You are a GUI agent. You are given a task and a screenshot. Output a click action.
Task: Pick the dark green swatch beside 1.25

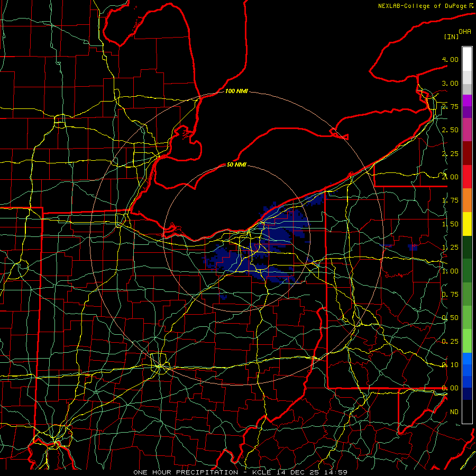click(x=467, y=247)
